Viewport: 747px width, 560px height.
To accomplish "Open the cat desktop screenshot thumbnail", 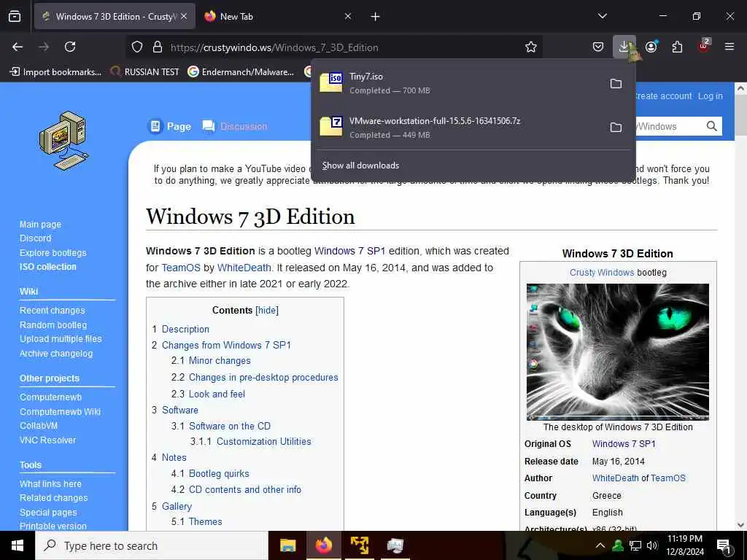I will coord(617,352).
